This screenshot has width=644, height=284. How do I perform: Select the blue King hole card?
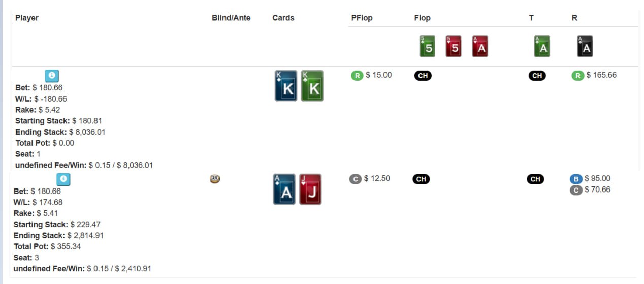[x=286, y=86]
